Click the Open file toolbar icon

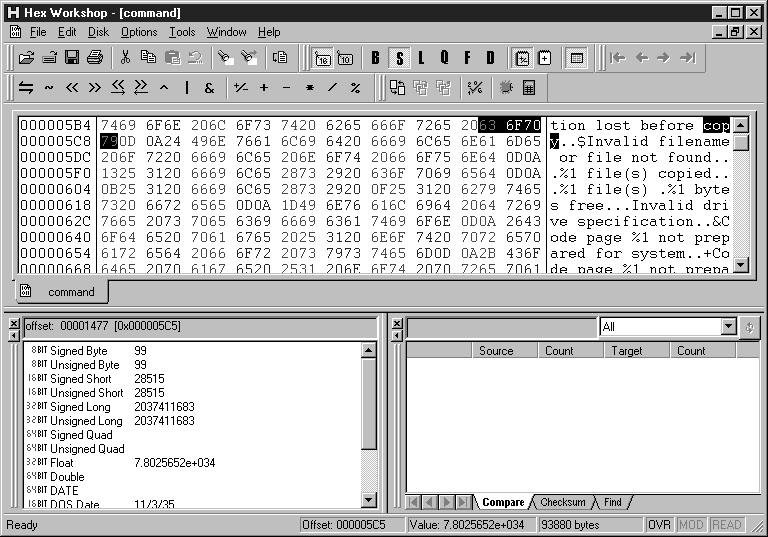(27, 58)
